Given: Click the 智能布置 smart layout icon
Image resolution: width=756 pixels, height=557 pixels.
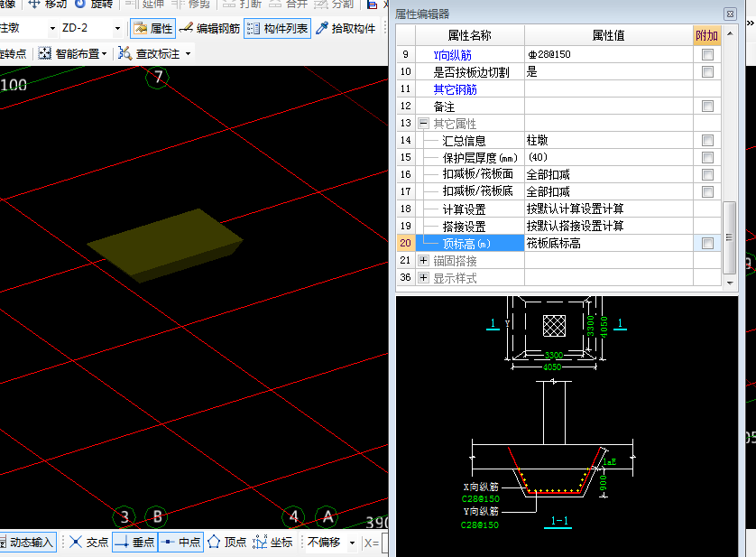Looking at the screenshot, I should 45,53.
